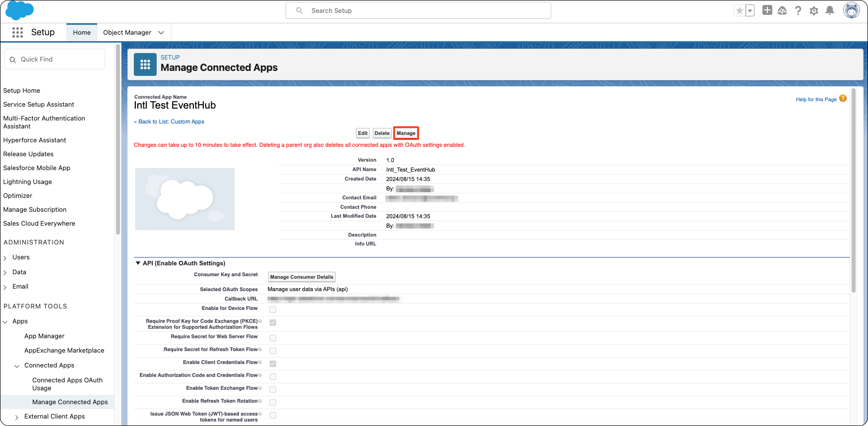
Task: Open Service Setup Assistant
Action: pos(39,104)
